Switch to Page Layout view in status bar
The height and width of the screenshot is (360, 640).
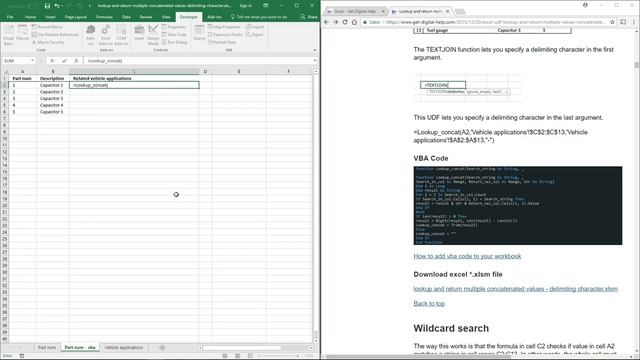[x=238, y=356]
